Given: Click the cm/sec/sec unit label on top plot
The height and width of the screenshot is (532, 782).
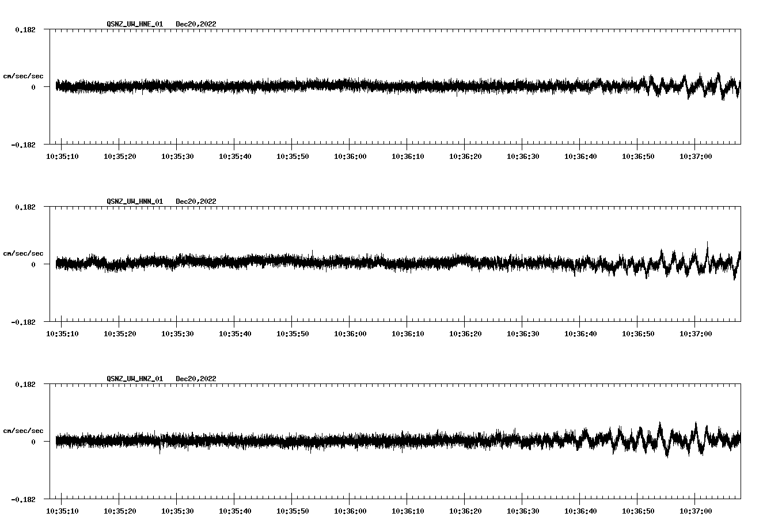Looking at the screenshot, I should click(24, 75).
